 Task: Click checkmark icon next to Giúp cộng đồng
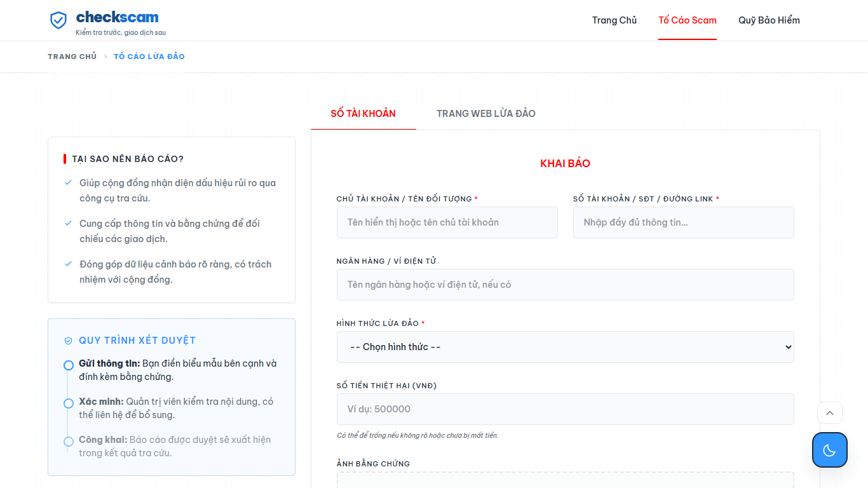pos(69,183)
